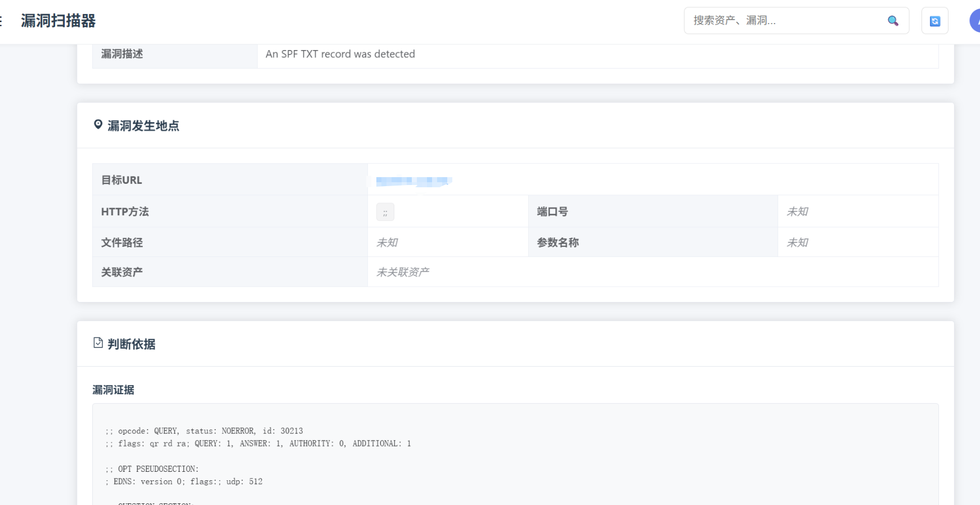Click the document icon by 判断依据
This screenshot has width=980, height=505.
[98, 343]
